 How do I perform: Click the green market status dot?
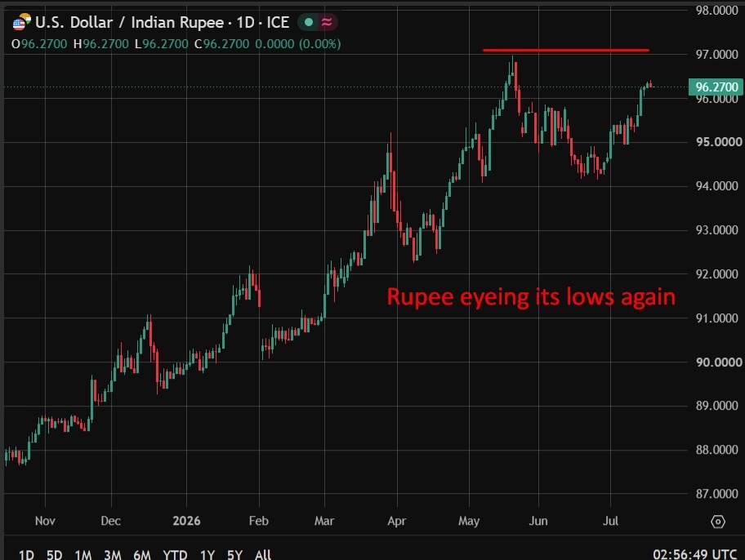[x=308, y=22]
